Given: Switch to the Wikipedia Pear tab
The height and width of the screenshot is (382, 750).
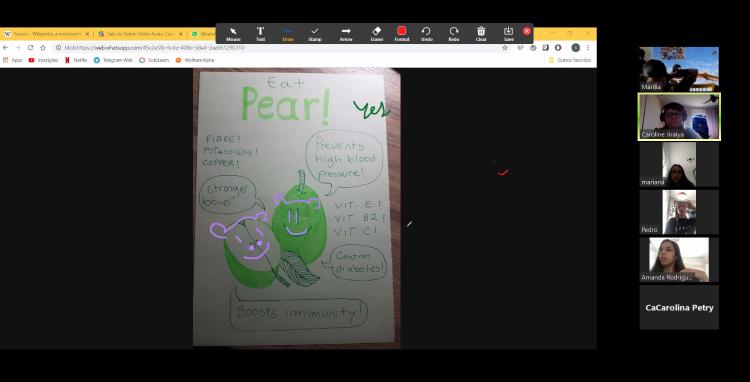Looking at the screenshot, I should 46,34.
